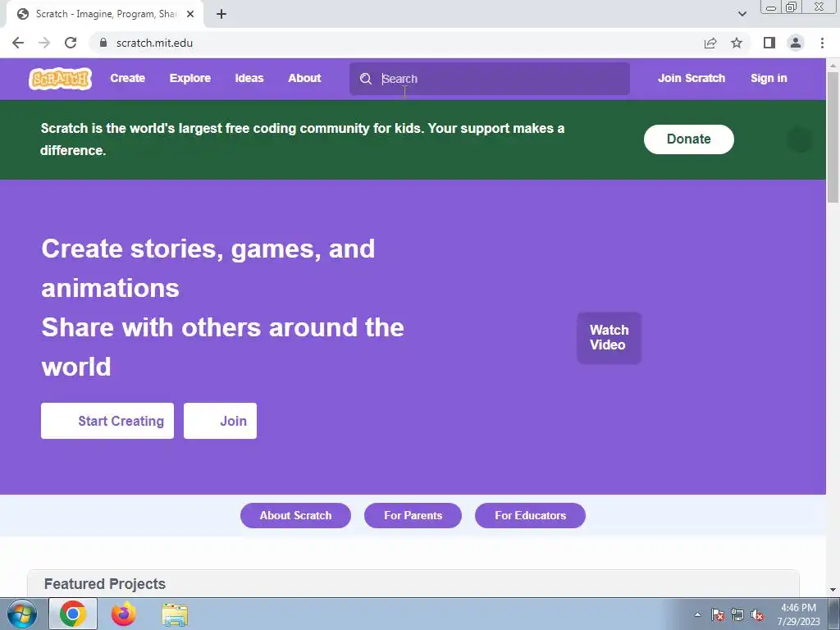Click the Join Scratch link
The image size is (840, 630).
pyautogui.click(x=691, y=78)
